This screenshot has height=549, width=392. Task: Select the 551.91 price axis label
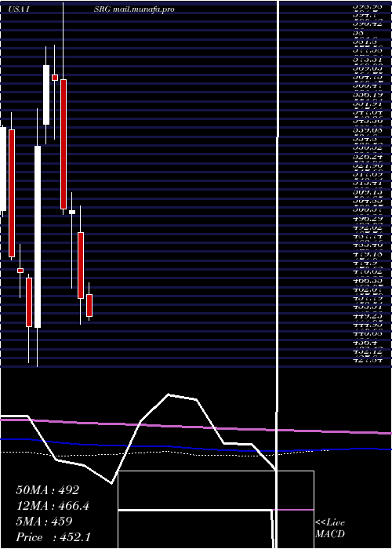(x=367, y=104)
